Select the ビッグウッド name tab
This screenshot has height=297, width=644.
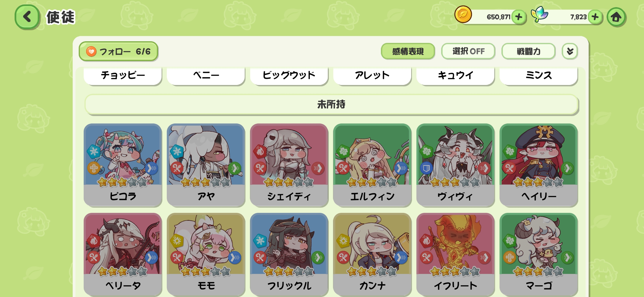[x=289, y=75]
